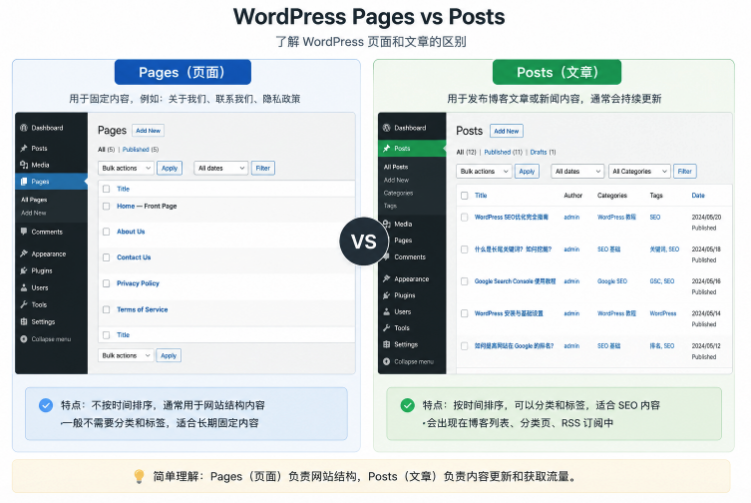751x503 pixels.
Task: Click the green checkmark icon under Posts features
Action: coord(408,405)
